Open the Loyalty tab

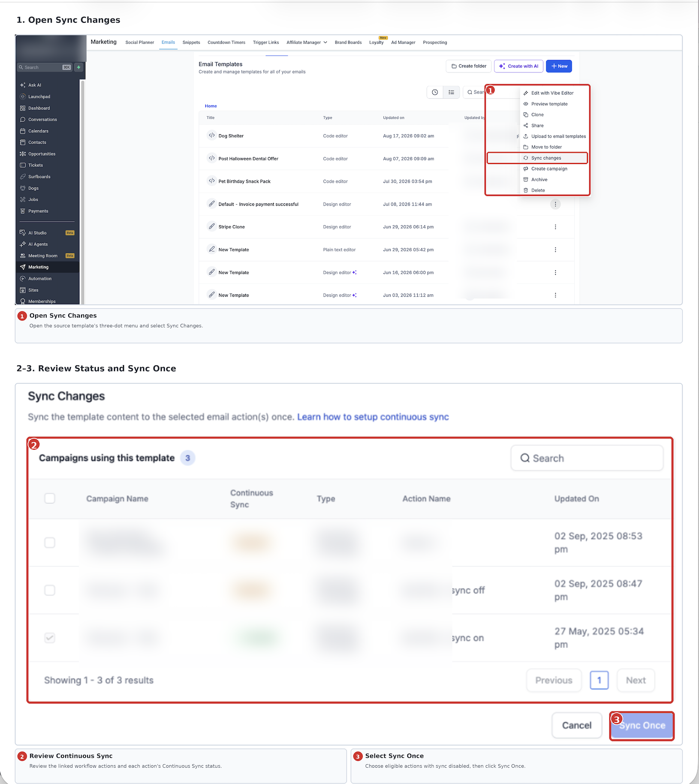377,42
